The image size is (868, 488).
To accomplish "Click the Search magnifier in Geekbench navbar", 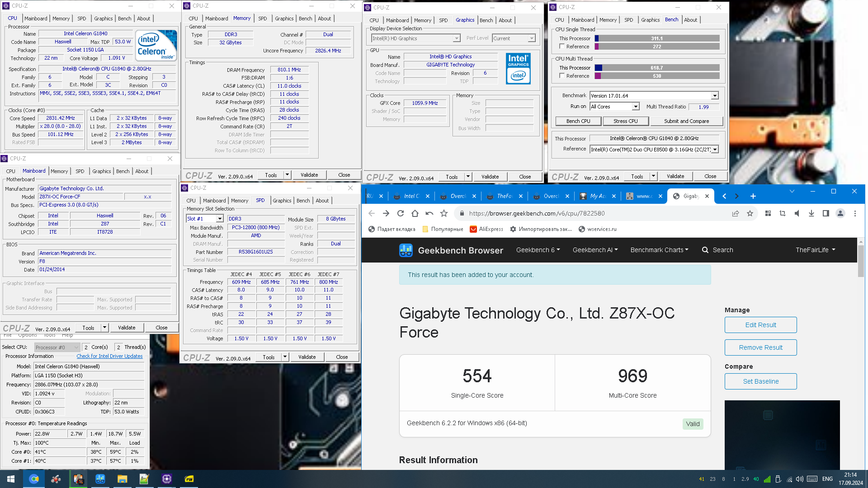I will 705,250.
